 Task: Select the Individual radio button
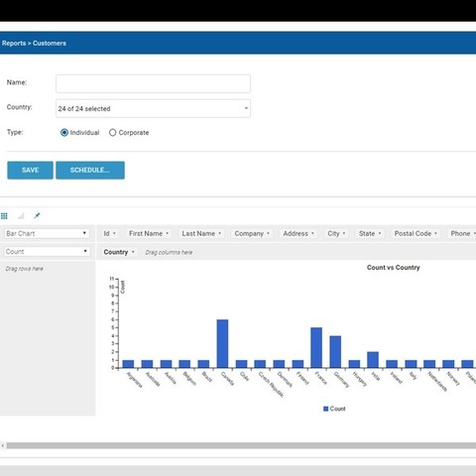64,133
